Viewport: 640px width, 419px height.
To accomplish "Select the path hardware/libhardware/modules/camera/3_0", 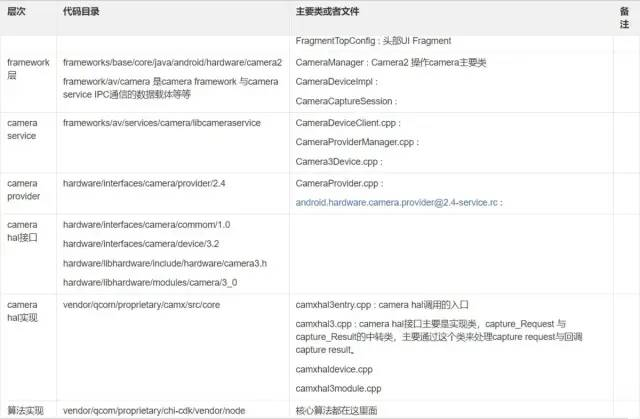I will [x=150, y=282].
